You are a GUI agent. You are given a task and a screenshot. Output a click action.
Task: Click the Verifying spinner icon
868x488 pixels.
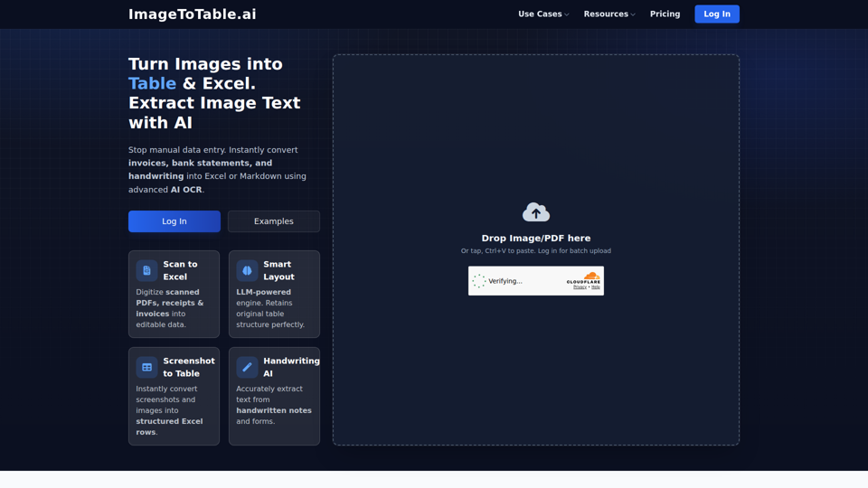pos(479,281)
